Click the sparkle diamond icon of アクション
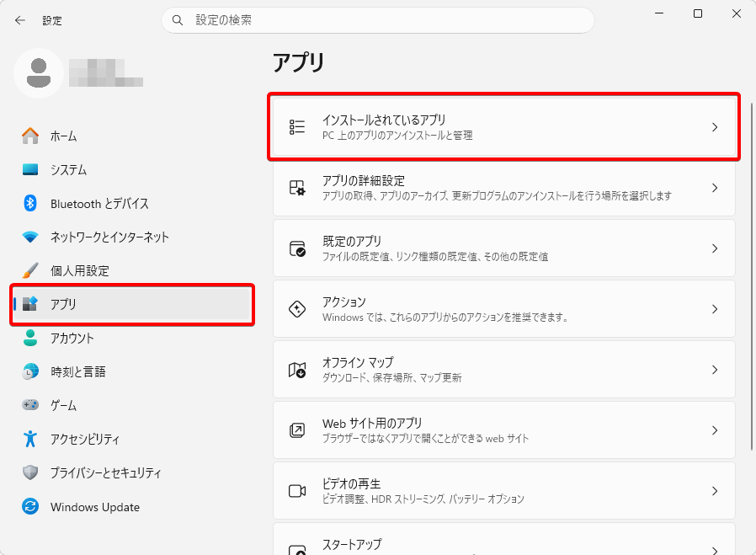The height and width of the screenshot is (555, 756). [297, 309]
